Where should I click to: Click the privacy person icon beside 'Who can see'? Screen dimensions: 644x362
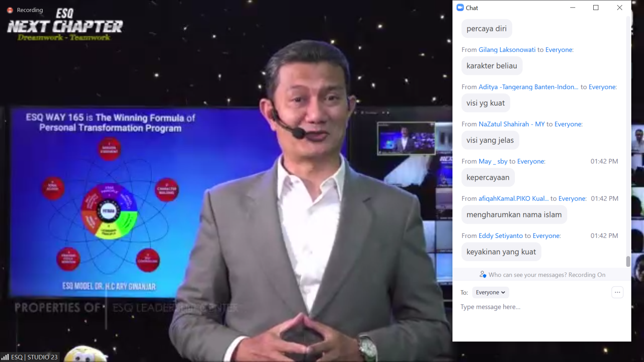pos(483,275)
